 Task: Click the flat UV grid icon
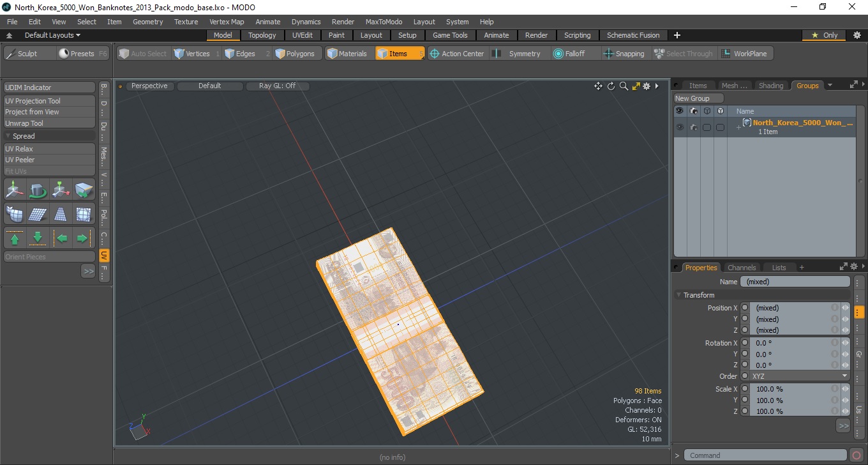(38, 214)
